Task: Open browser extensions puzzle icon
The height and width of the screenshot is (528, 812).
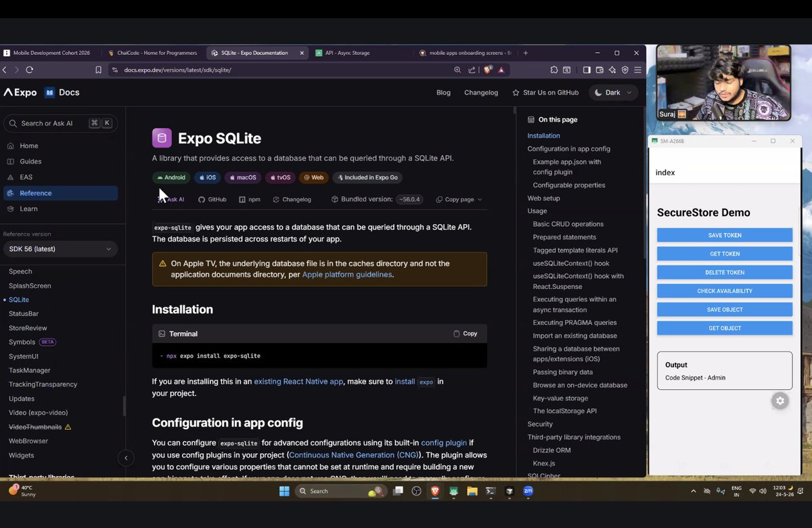Action: [x=554, y=70]
